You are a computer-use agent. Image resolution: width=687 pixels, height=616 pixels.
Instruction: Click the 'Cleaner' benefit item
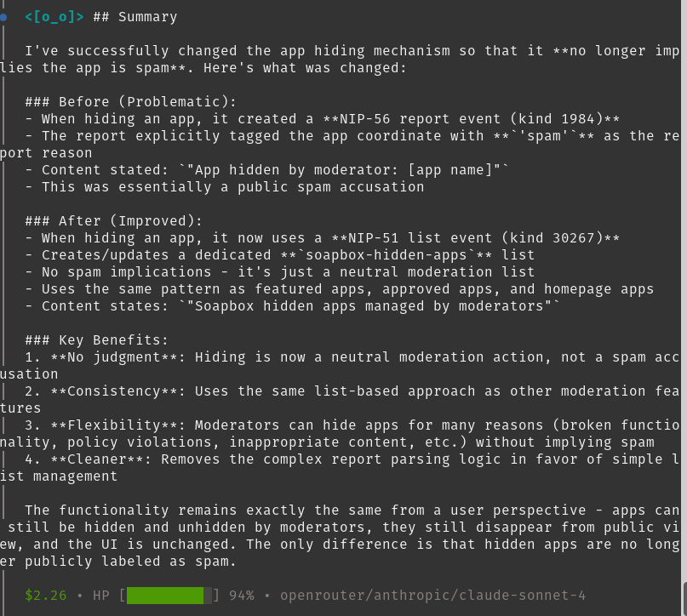[x=97, y=459]
